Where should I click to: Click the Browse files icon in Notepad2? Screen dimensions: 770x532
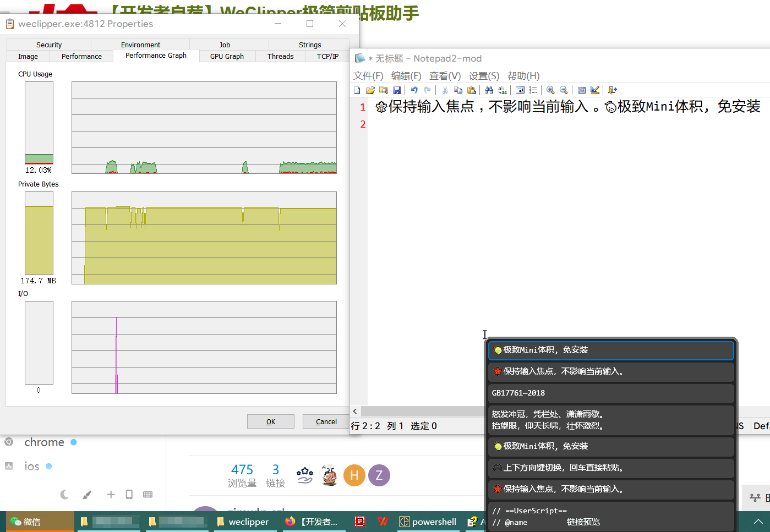tap(384, 90)
